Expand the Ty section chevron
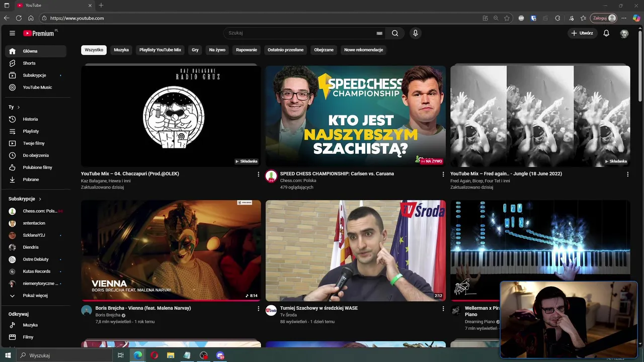The height and width of the screenshot is (362, 644). click(x=19, y=107)
